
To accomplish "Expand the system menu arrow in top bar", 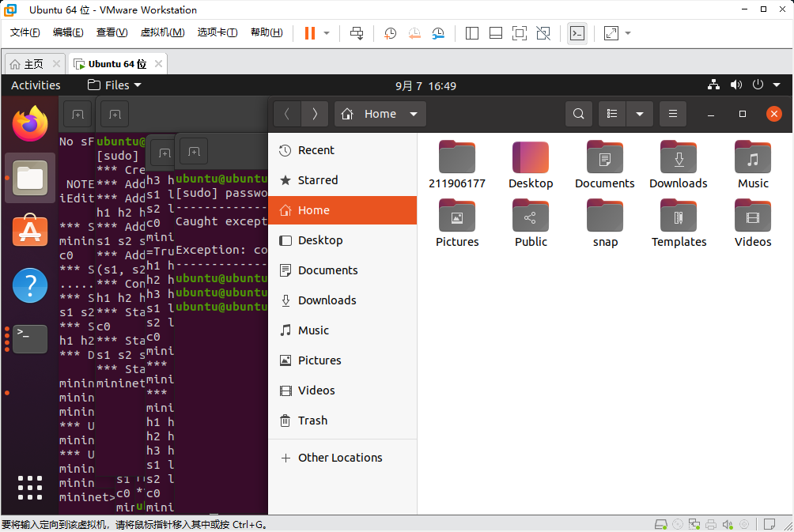I will pos(777,85).
